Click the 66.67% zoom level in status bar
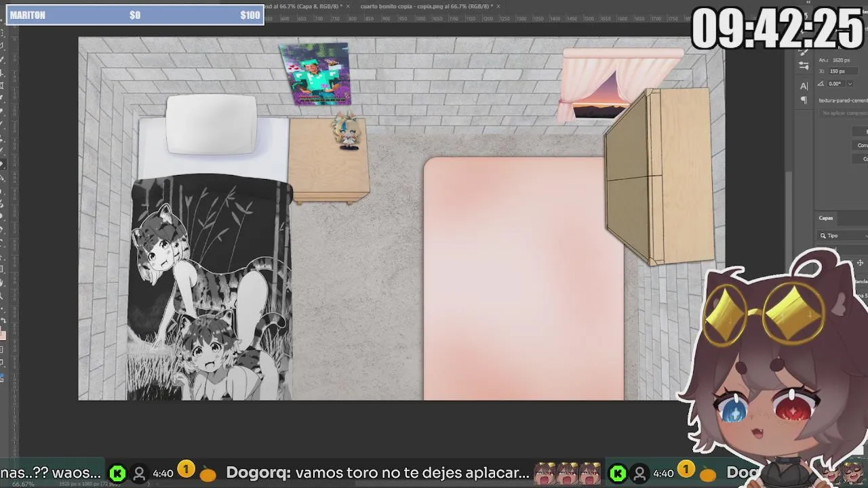 (x=23, y=484)
